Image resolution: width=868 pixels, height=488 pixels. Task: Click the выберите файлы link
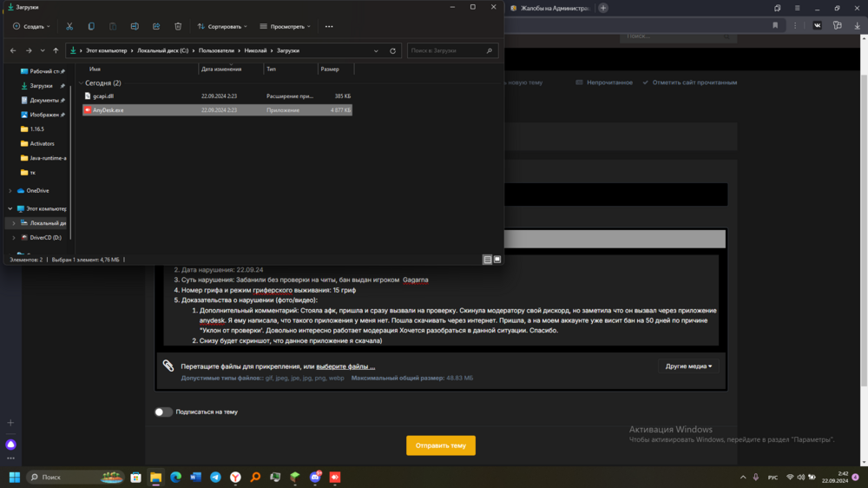pyautogui.click(x=345, y=366)
